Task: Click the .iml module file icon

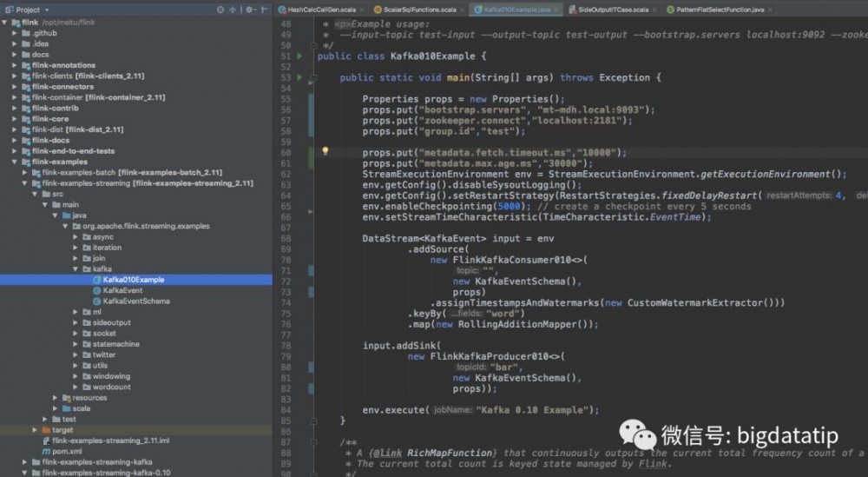Action: coord(47,441)
